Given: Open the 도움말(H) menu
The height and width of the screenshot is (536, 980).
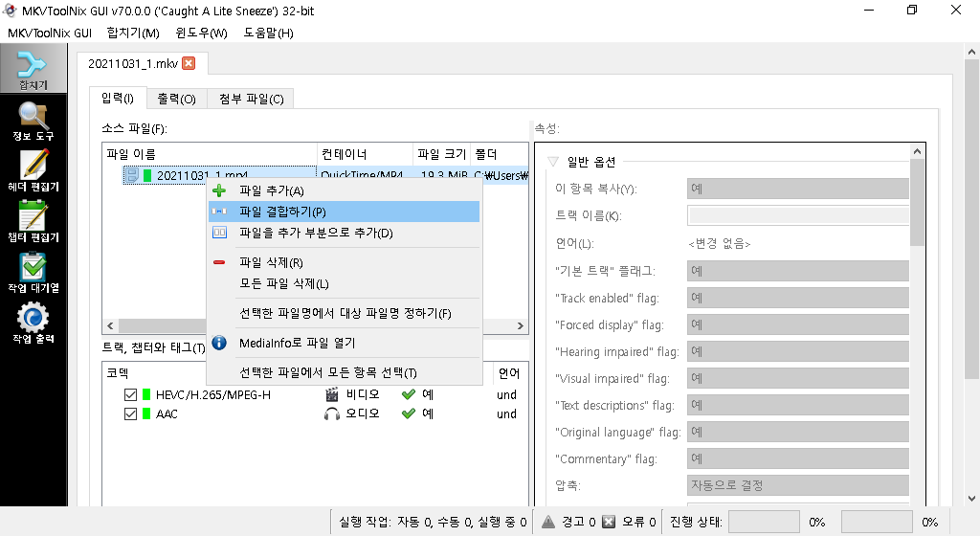Looking at the screenshot, I should (x=268, y=33).
